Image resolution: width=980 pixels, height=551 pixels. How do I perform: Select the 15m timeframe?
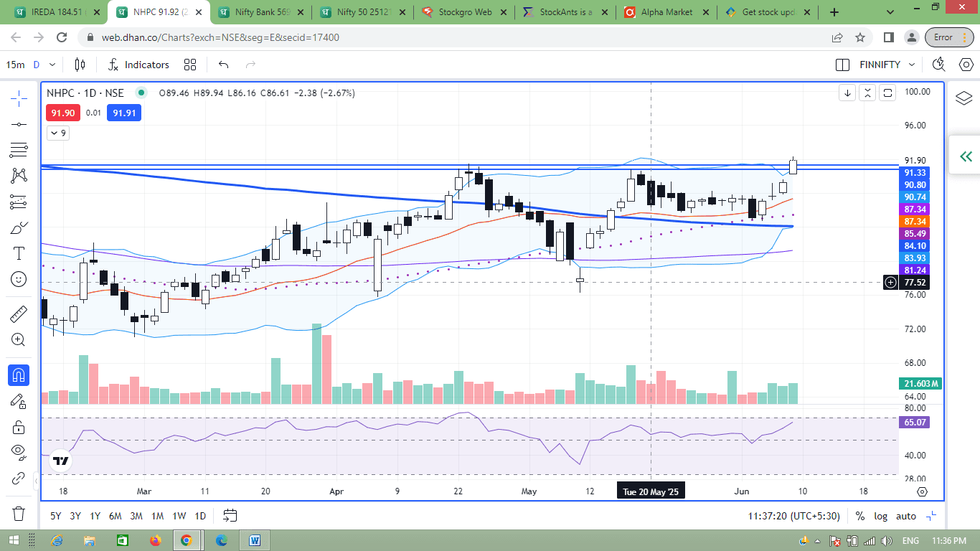[x=15, y=65]
